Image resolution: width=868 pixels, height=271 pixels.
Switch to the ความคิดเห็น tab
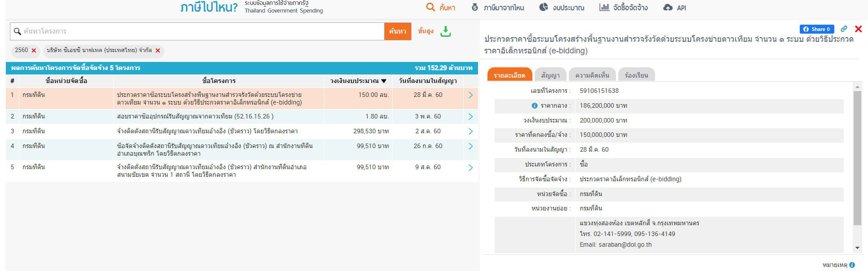click(x=592, y=75)
